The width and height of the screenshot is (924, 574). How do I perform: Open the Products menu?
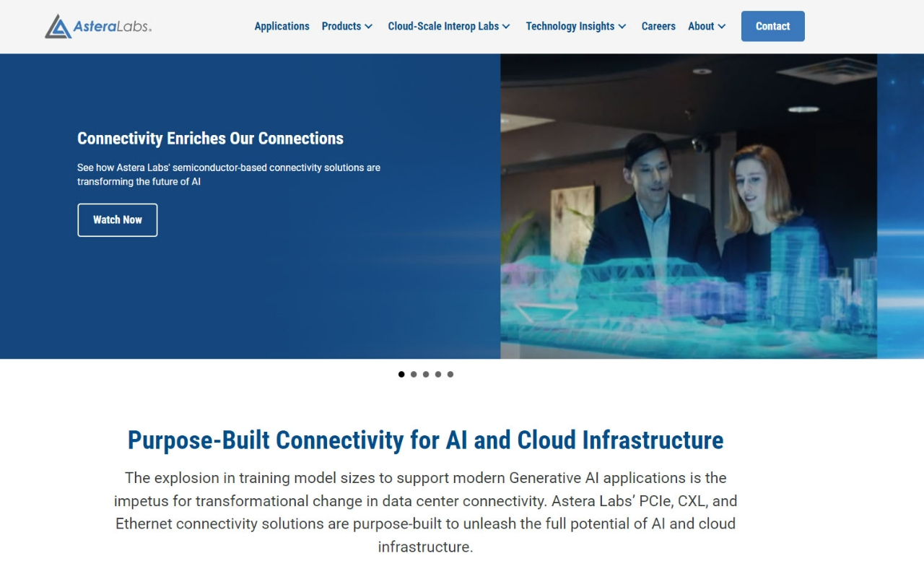(x=341, y=26)
